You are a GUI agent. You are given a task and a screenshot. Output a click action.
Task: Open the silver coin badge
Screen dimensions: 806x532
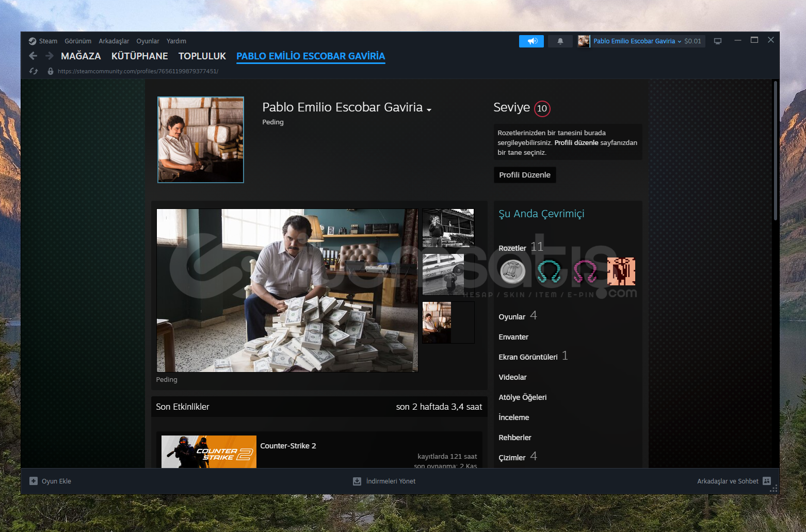512,271
